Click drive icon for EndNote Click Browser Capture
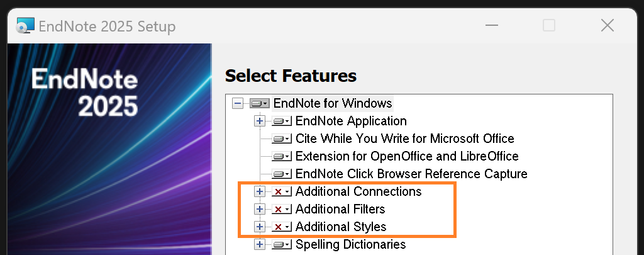 pyautogui.click(x=281, y=174)
